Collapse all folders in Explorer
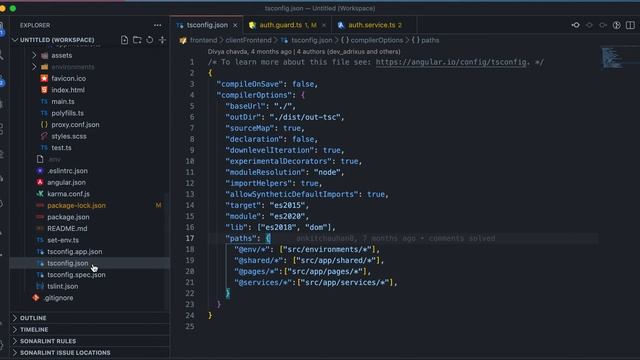The width and height of the screenshot is (640, 360). (x=162, y=40)
